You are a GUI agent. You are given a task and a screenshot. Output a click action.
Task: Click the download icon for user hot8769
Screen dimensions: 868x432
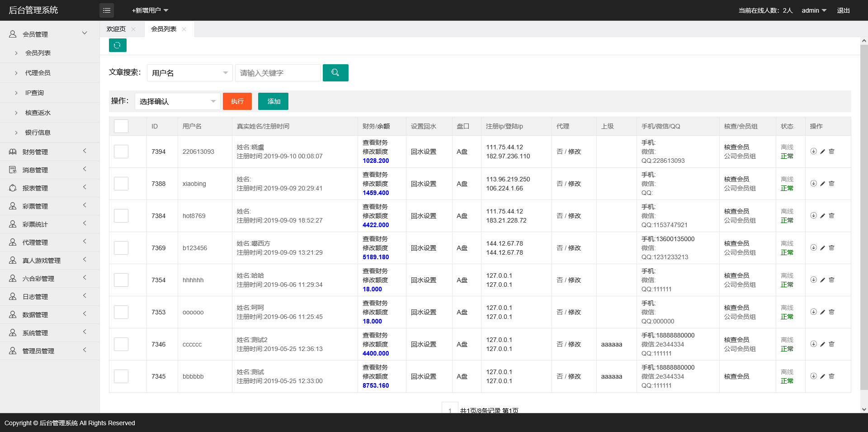[813, 216]
